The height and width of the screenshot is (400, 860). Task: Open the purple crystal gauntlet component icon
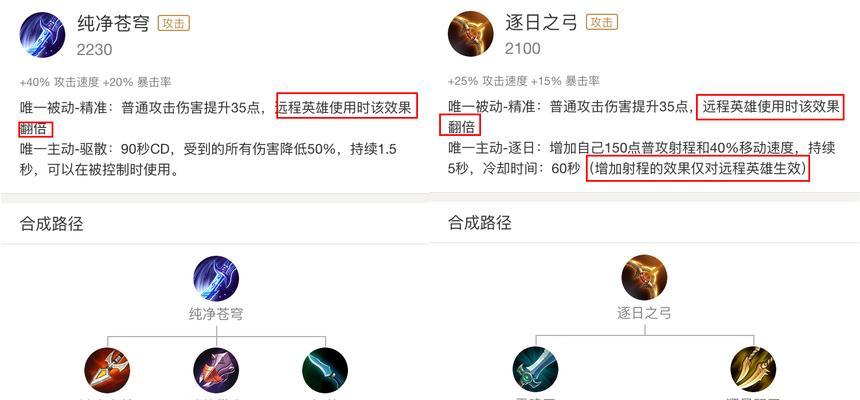[x=216, y=370]
